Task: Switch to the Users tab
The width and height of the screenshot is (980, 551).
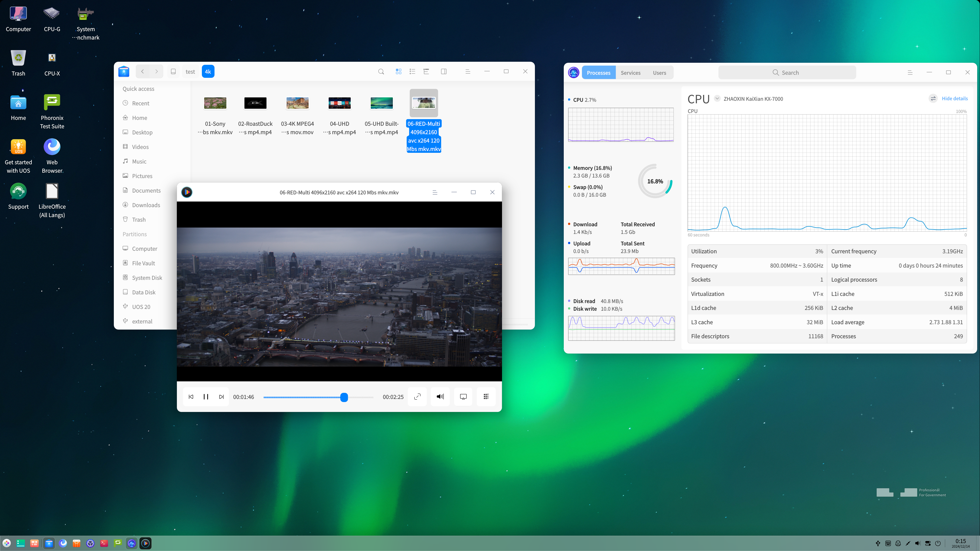Action: (x=659, y=73)
